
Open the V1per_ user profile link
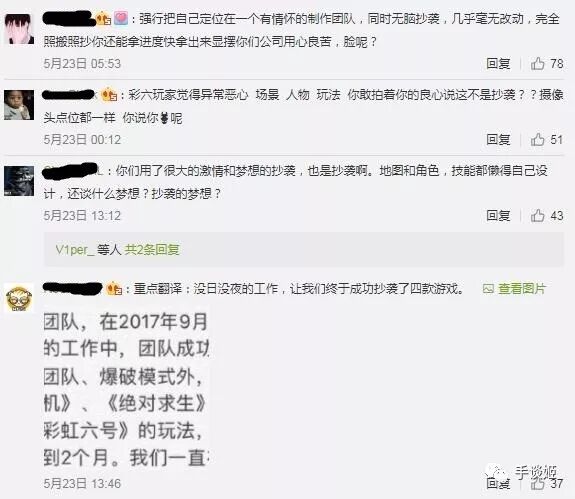tap(74, 250)
